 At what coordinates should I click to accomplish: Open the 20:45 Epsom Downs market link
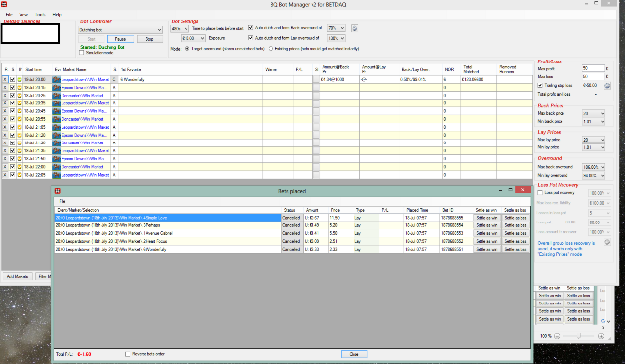coord(84,111)
